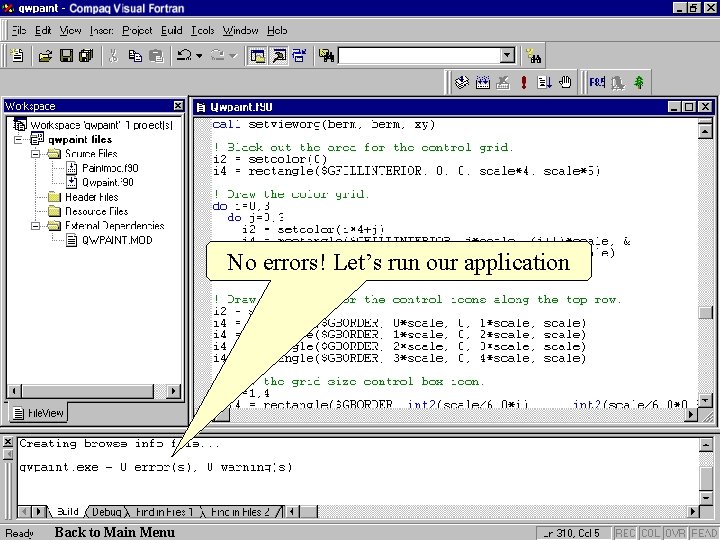Select the Header Files folder
The image size is (720, 540).
(x=91, y=197)
